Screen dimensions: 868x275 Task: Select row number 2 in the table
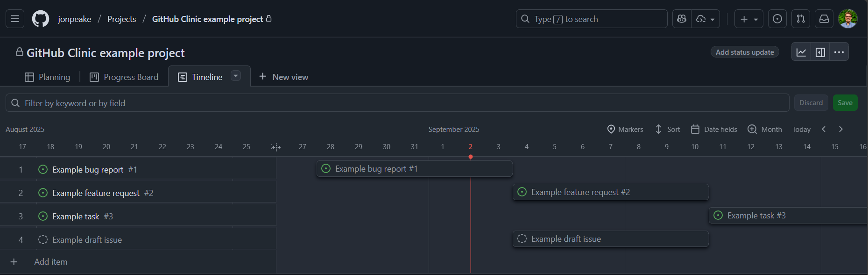[21, 193]
